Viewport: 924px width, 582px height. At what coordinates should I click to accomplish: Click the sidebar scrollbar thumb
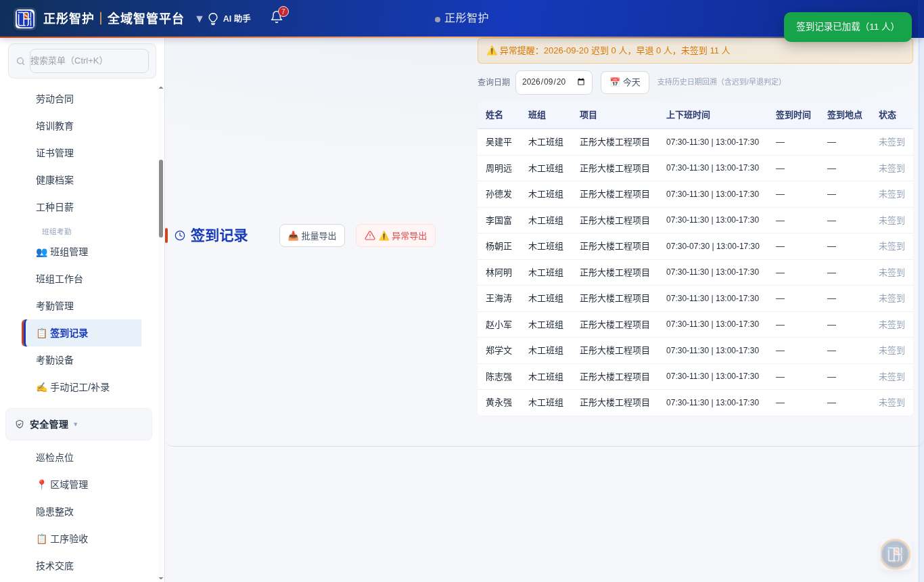point(161,198)
